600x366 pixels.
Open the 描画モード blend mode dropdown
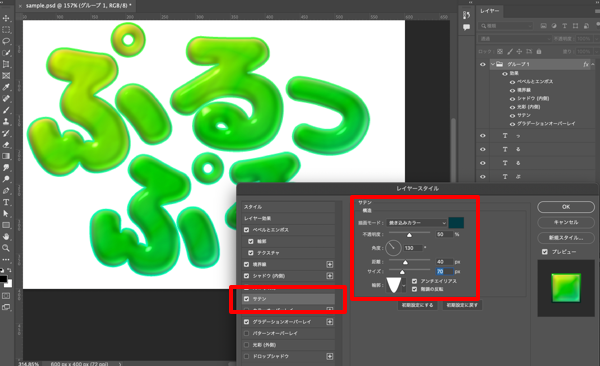click(417, 223)
